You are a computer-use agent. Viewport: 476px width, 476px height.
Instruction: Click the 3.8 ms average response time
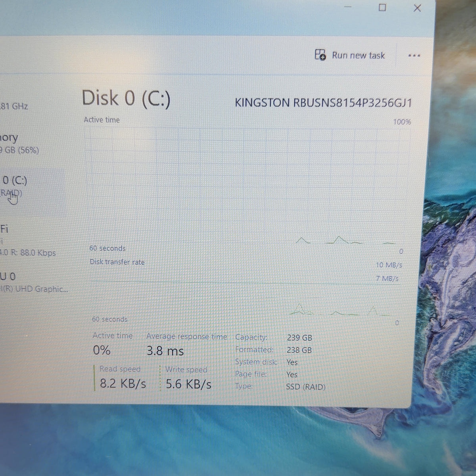click(x=165, y=351)
